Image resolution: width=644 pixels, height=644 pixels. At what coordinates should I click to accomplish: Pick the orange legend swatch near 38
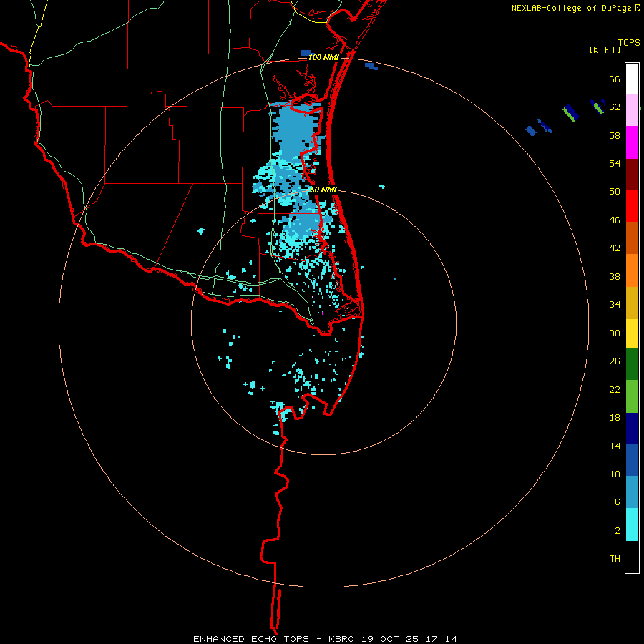[632, 270]
